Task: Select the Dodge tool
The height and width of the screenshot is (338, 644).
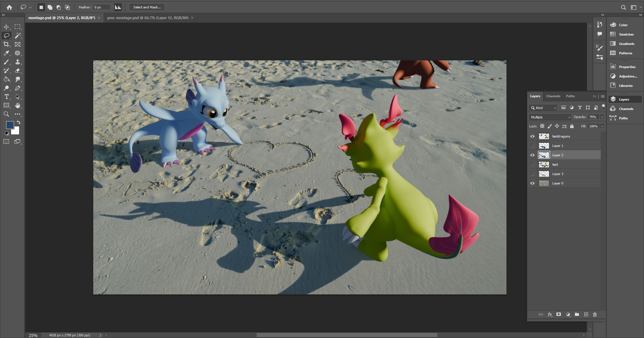Action: pyautogui.click(x=6, y=88)
